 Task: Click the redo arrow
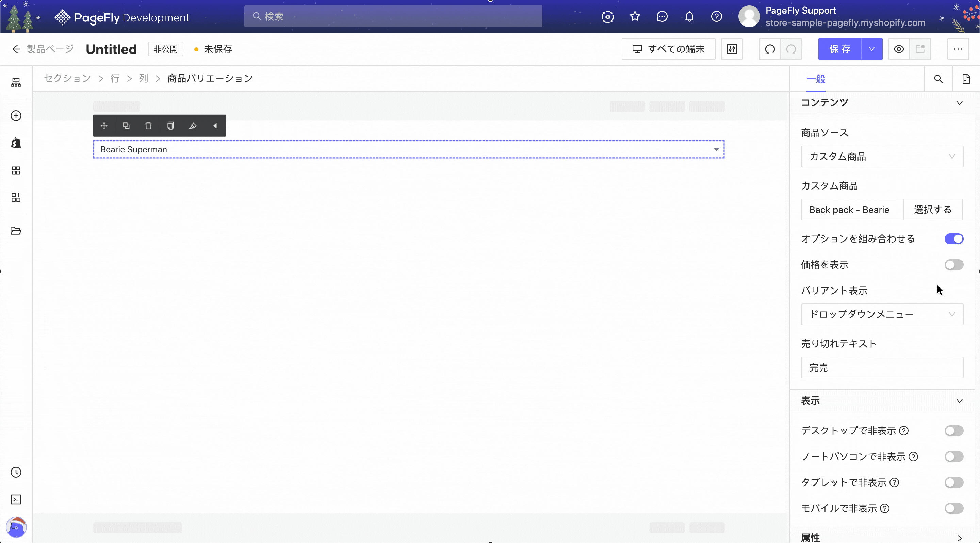(791, 49)
